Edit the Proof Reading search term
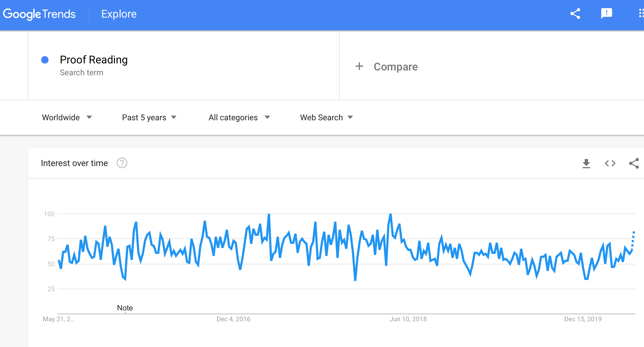Screen dimensions: 644x347 tap(94, 60)
